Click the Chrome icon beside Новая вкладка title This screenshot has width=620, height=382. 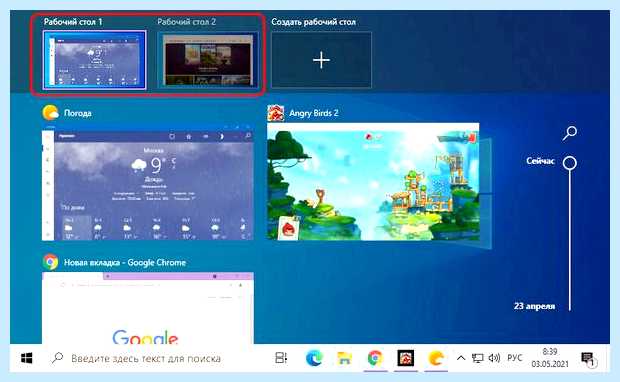click(51, 262)
